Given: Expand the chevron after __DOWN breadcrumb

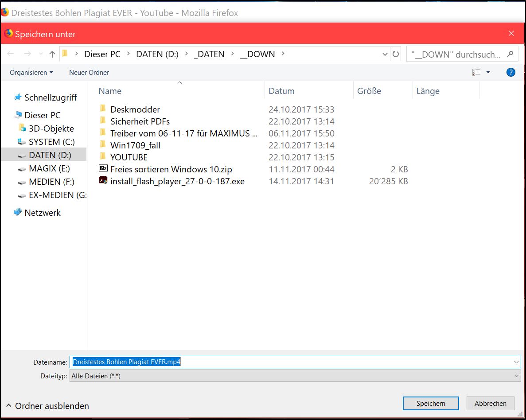Looking at the screenshot, I should 283,54.
